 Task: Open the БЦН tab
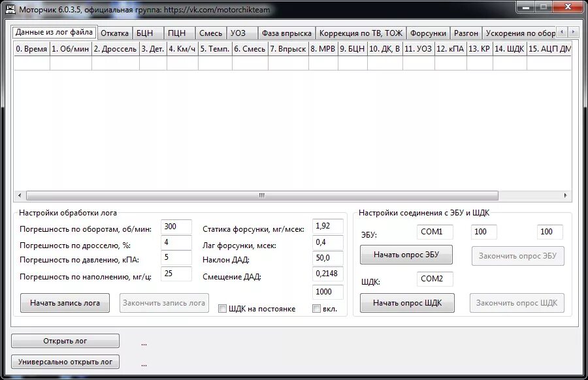pos(148,33)
